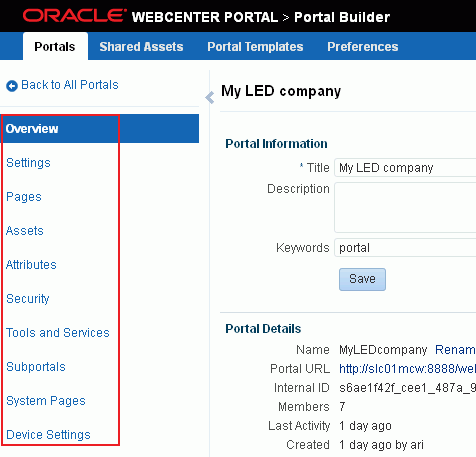Switch to the Shared Assets tab
This screenshot has width=476, height=457.
pos(141,47)
